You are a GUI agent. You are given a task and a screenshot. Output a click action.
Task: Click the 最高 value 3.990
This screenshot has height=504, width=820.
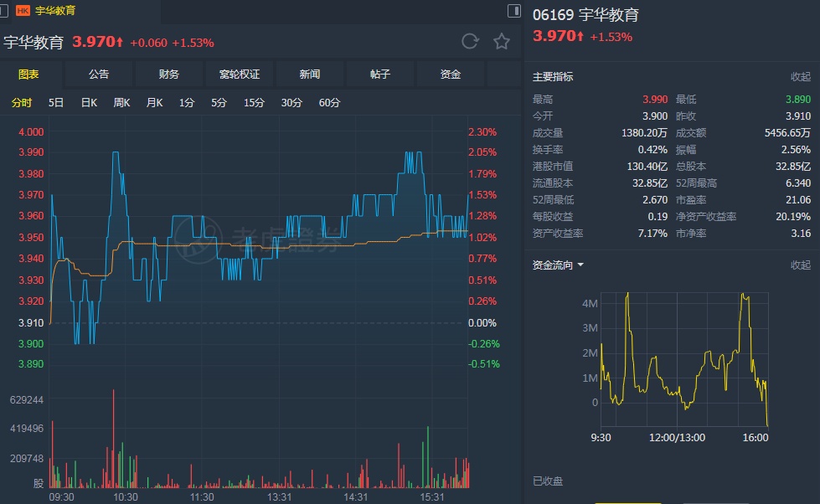[655, 100]
